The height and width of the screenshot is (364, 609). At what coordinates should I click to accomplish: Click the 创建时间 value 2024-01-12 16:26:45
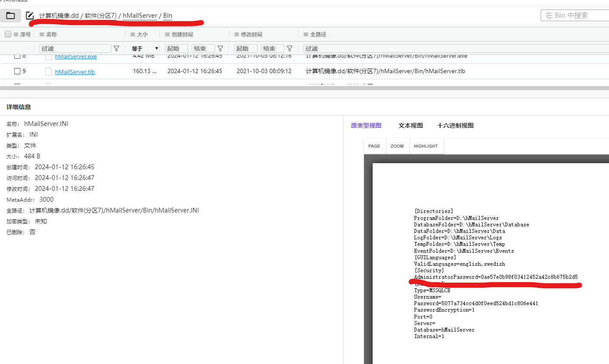click(64, 167)
